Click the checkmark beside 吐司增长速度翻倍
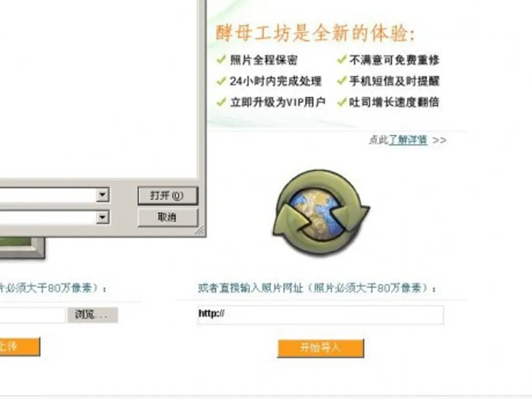The width and height of the screenshot is (532, 399). coord(342,102)
